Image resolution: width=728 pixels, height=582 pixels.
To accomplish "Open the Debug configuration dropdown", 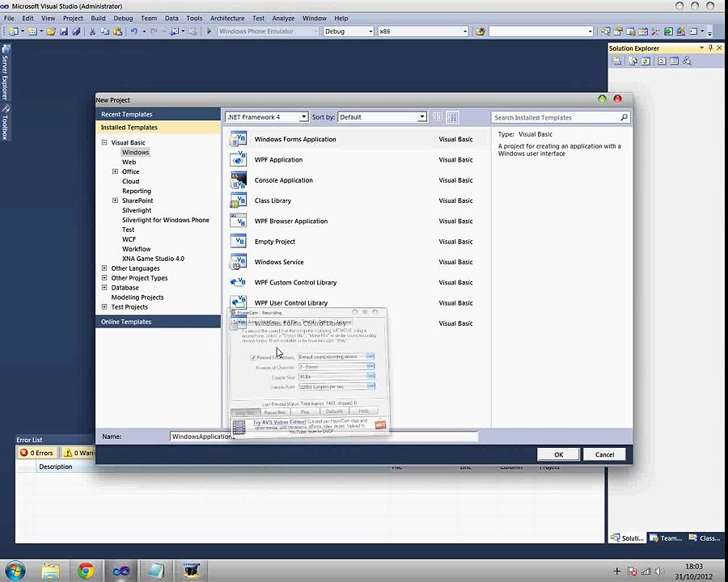I will [x=370, y=32].
